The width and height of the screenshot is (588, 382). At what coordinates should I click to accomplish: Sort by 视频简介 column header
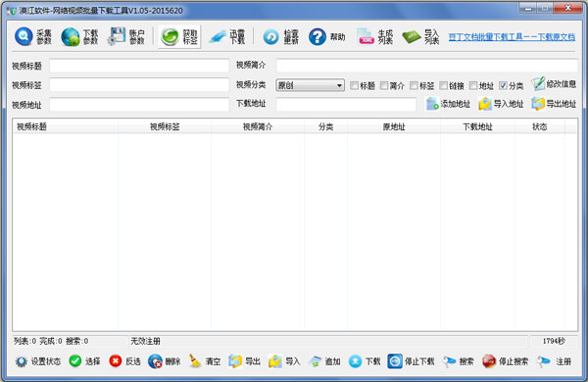(258, 126)
